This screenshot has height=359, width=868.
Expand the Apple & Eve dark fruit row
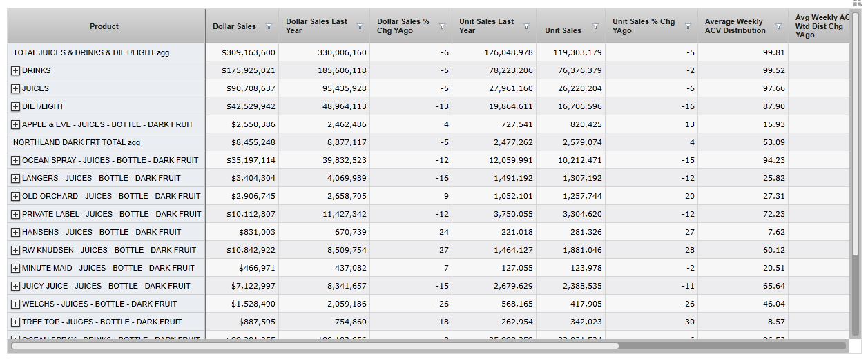(16, 124)
